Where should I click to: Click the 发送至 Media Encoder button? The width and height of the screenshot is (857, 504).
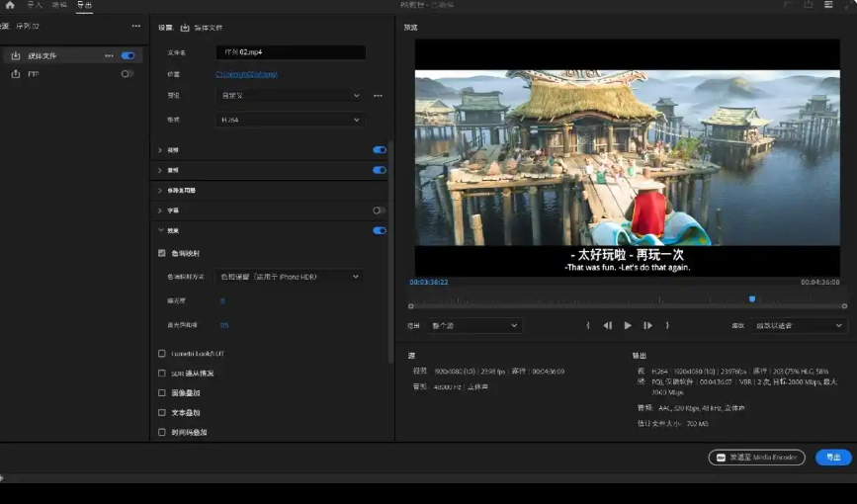[x=756, y=458]
